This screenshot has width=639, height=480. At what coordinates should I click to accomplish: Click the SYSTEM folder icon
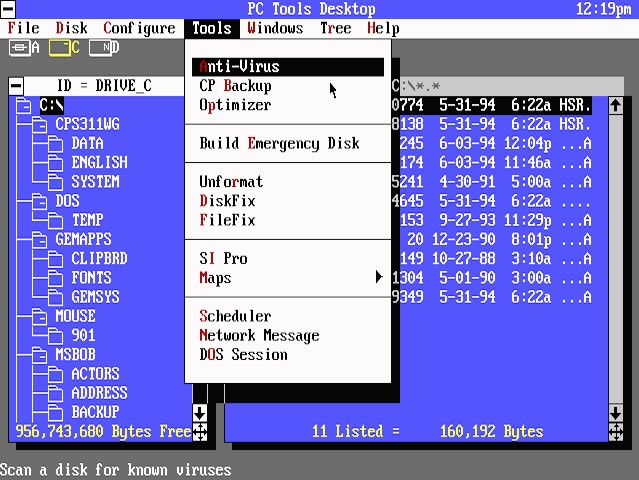[x=55, y=182]
